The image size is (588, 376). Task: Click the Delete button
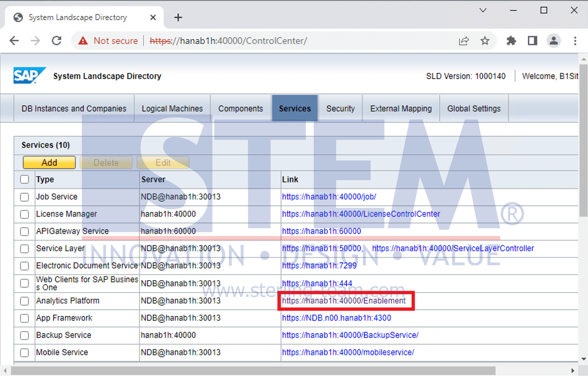[106, 162]
